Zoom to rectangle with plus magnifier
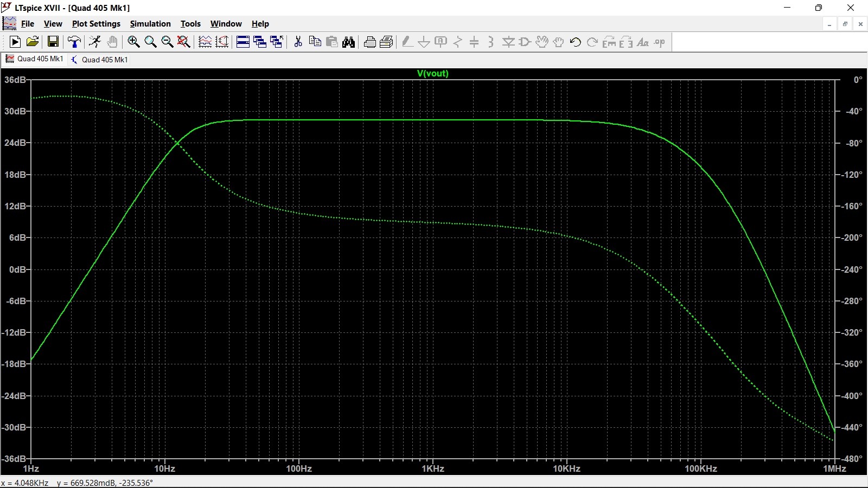This screenshot has height=488, width=868. point(133,42)
